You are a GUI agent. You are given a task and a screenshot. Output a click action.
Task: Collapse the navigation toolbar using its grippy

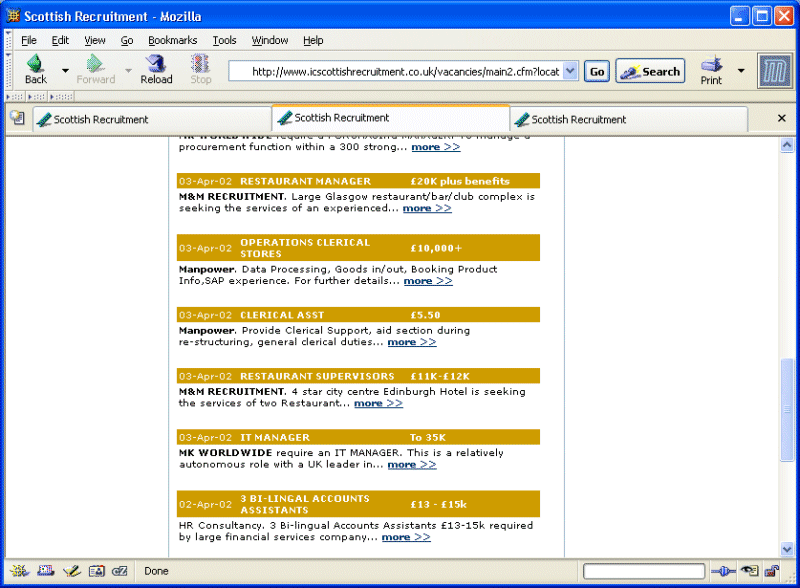pyautogui.click(x=9, y=70)
